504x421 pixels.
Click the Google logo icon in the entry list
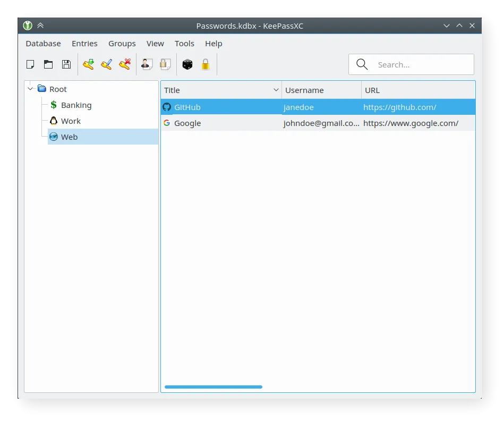[x=167, y=123]
